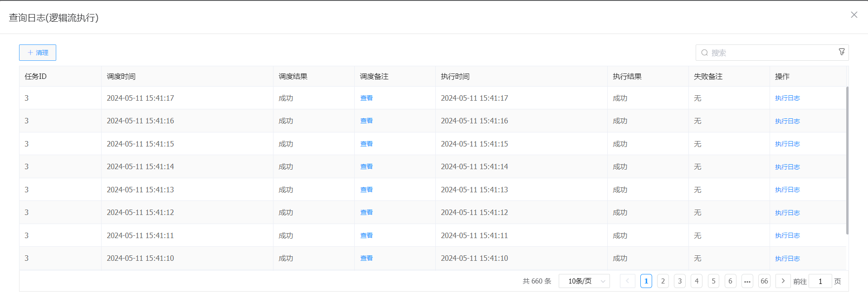This screenshot has height=293, width=868.
Task: Open 执行日志 for the 15:41:13 record
Action: 787,190
